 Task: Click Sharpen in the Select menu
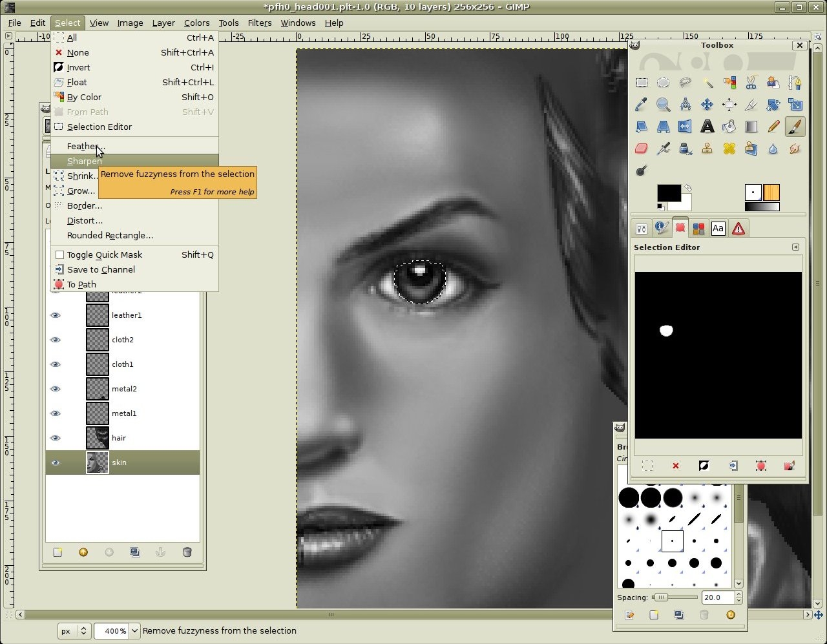point(85,161)
